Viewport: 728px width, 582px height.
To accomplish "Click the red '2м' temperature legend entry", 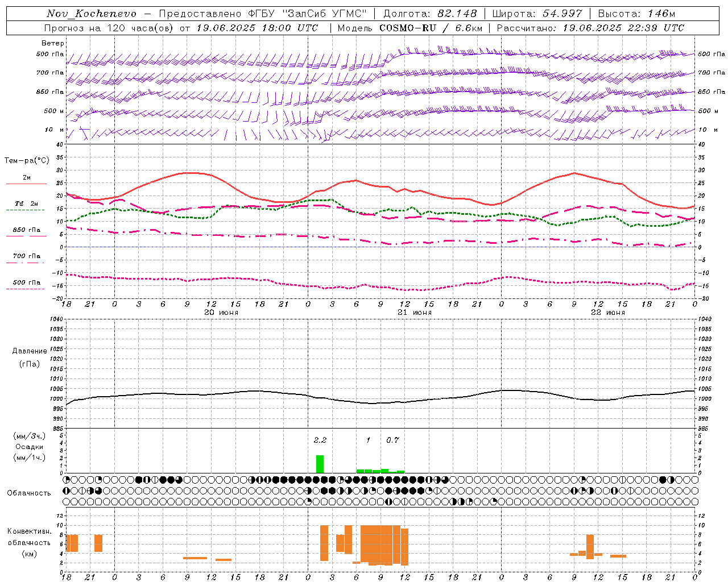I will [27, 178].
